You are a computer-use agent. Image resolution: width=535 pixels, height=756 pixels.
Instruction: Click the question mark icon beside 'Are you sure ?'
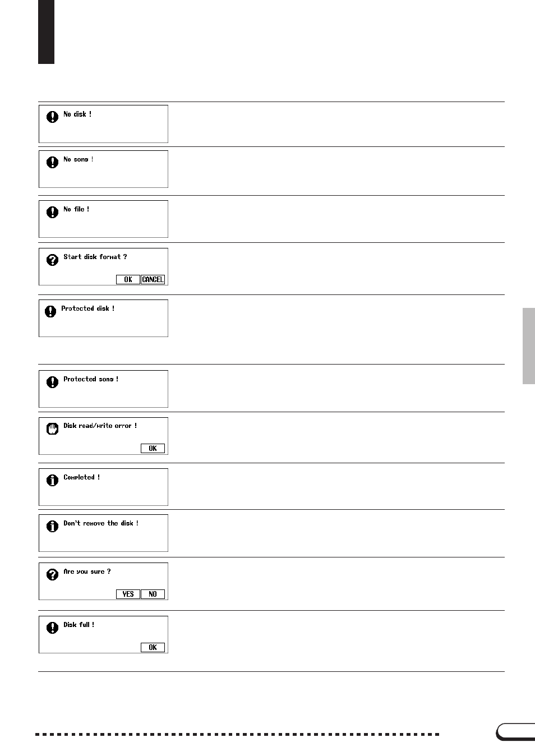(x=52, y=574)
